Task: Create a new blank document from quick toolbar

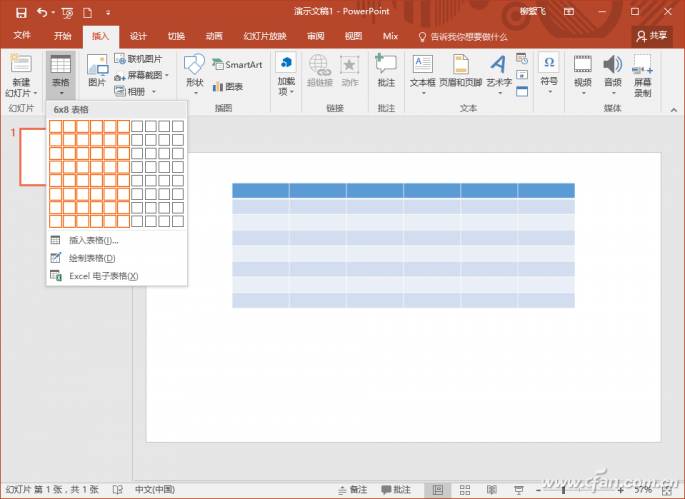Action: 87,13
